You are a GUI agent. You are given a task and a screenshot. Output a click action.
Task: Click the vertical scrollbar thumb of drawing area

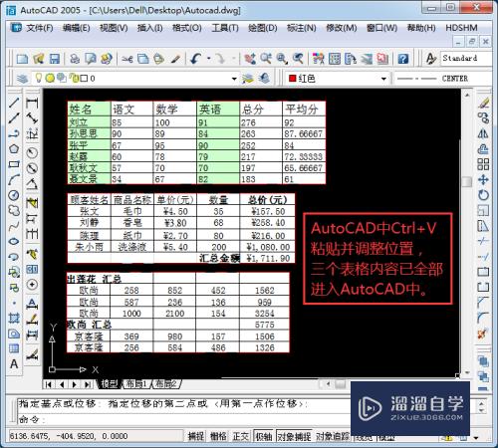[467, 181]
